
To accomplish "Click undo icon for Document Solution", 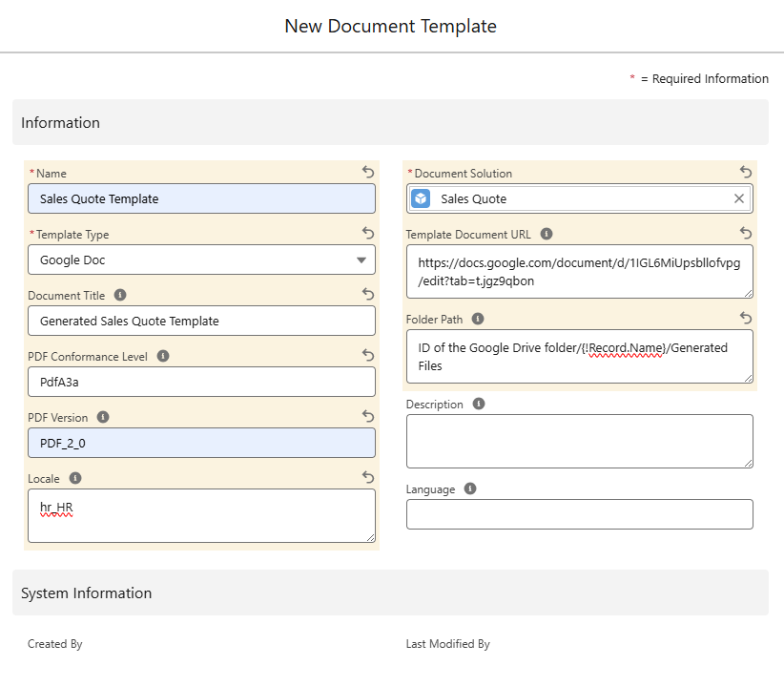I will (746, 172).
